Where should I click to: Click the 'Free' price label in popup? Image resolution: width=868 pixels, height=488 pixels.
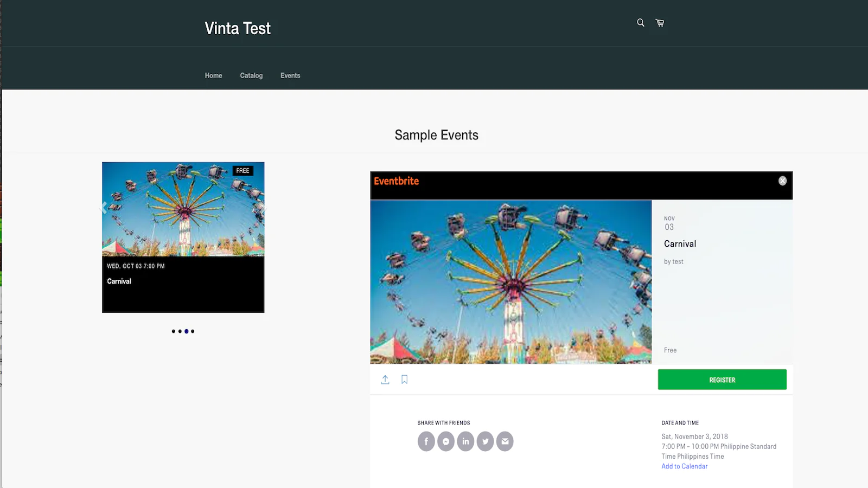671,350
